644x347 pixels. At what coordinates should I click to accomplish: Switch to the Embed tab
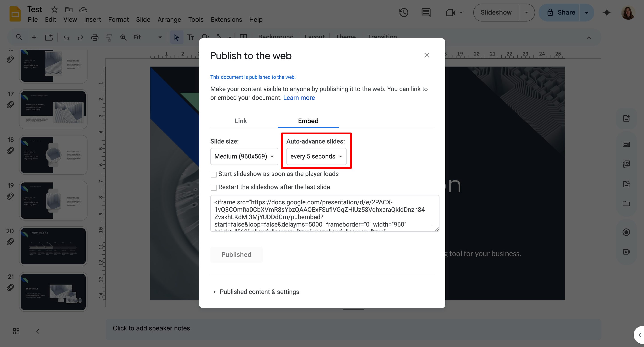click(x=308, y=121)
